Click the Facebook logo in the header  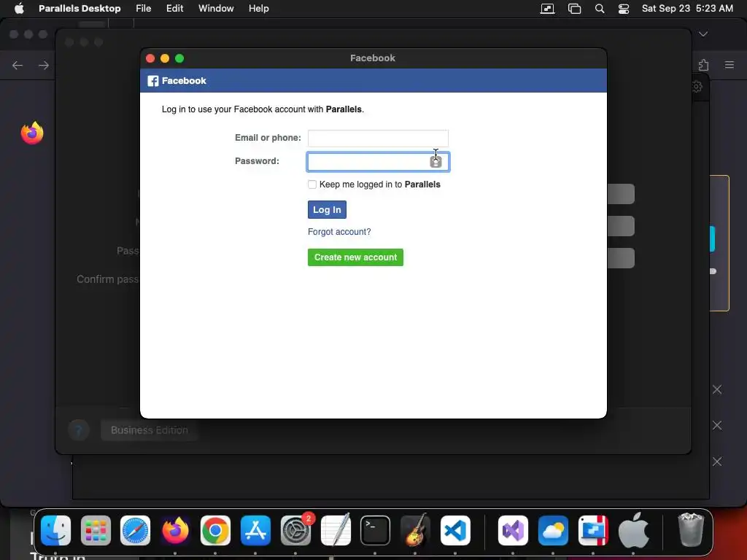(x=153, y=81)
